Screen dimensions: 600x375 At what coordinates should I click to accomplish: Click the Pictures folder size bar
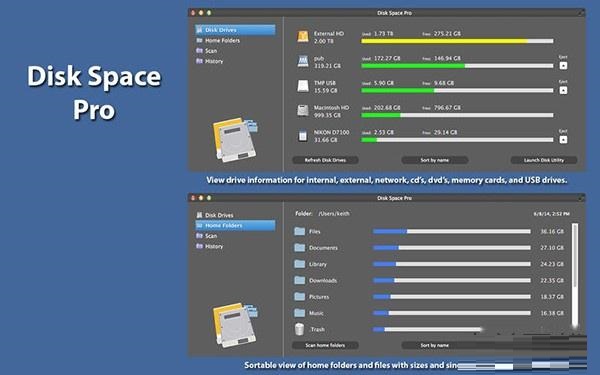pos(452,297)
